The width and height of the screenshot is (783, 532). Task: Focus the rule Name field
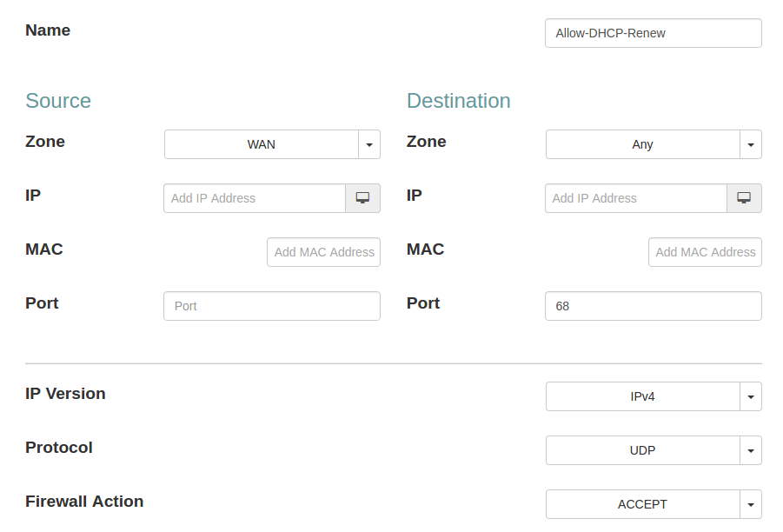(653, 34)
